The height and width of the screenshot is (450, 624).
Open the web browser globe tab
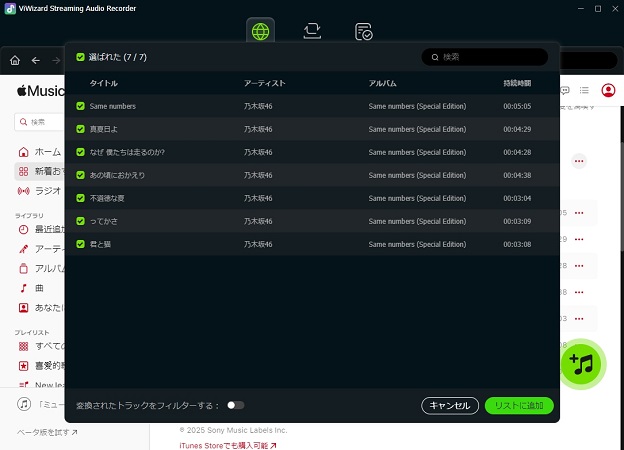click(x=260, y=31)
